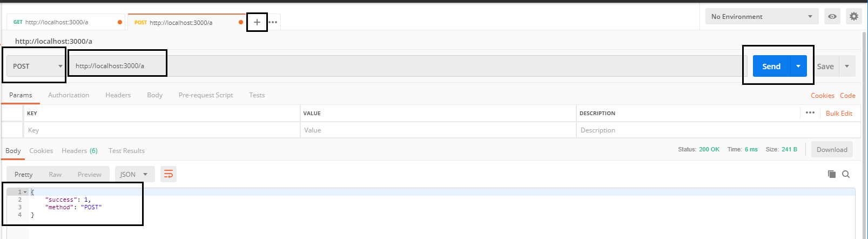Open manage environments gear icon
Screen dimensions: 868x239
coord(854,17)
